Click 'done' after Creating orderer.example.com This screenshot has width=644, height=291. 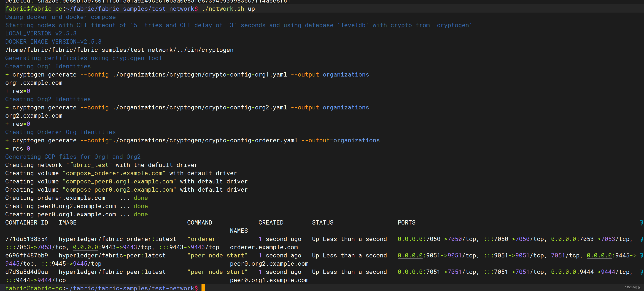click(141, 198)
